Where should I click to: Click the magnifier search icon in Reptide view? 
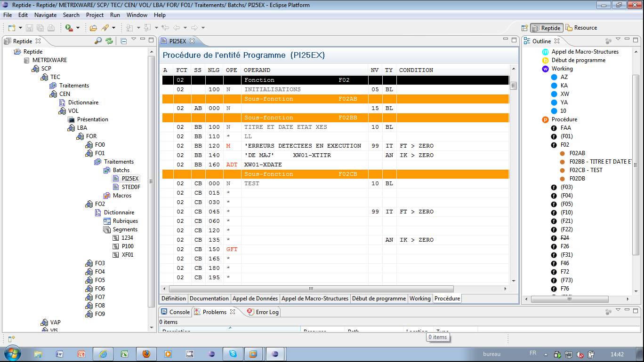98,41
